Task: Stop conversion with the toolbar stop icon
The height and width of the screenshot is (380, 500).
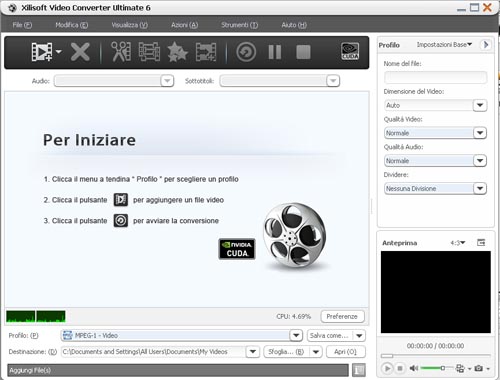Action: tap(303, 52)
